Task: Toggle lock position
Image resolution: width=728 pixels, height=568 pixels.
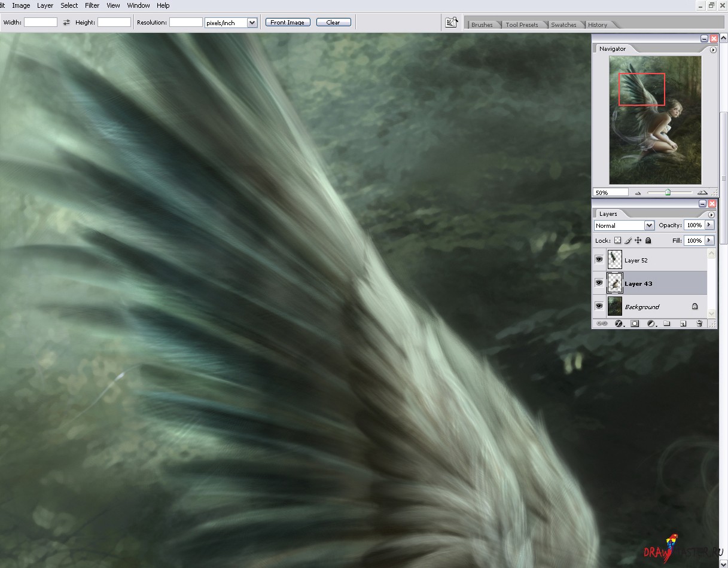Action: [x=638, y=240]
